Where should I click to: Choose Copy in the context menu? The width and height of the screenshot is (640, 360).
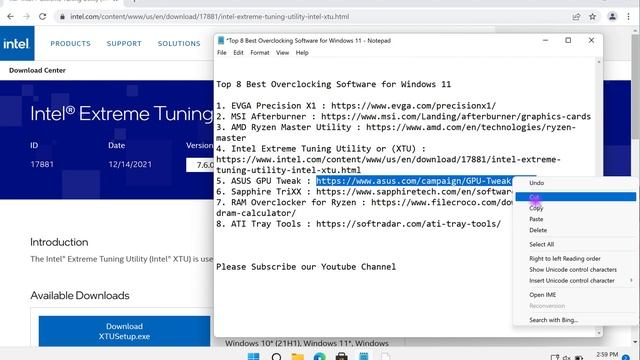576,208
